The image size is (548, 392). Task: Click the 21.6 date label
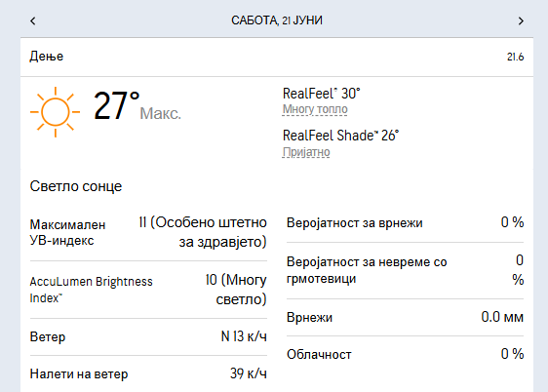click(x=515, y=57)
